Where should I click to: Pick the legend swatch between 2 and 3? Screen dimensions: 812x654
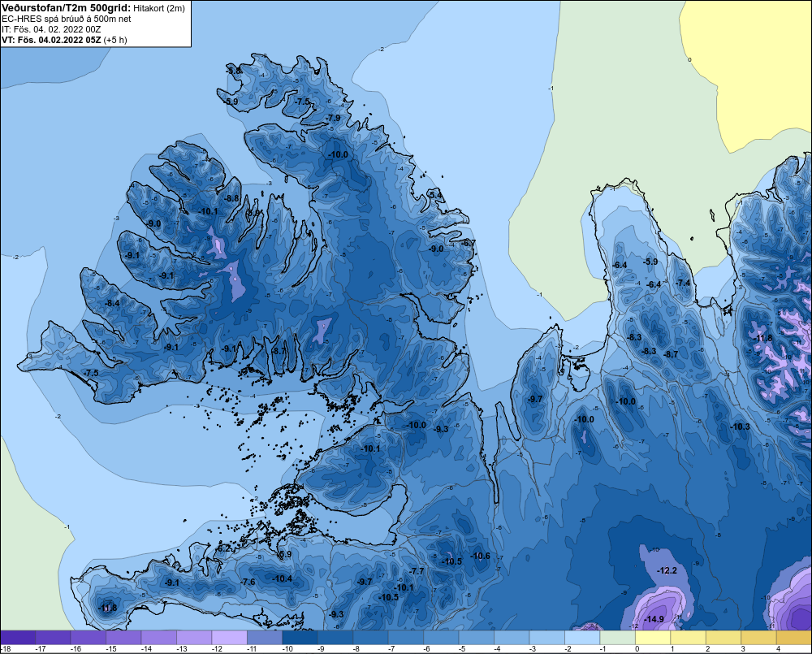click(723, 638)
